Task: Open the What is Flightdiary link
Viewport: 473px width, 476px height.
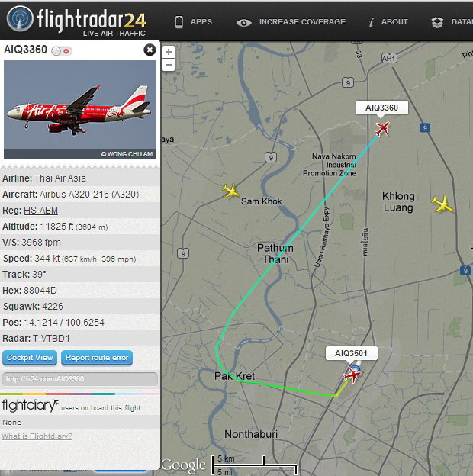Action: [x=37, y=436]
